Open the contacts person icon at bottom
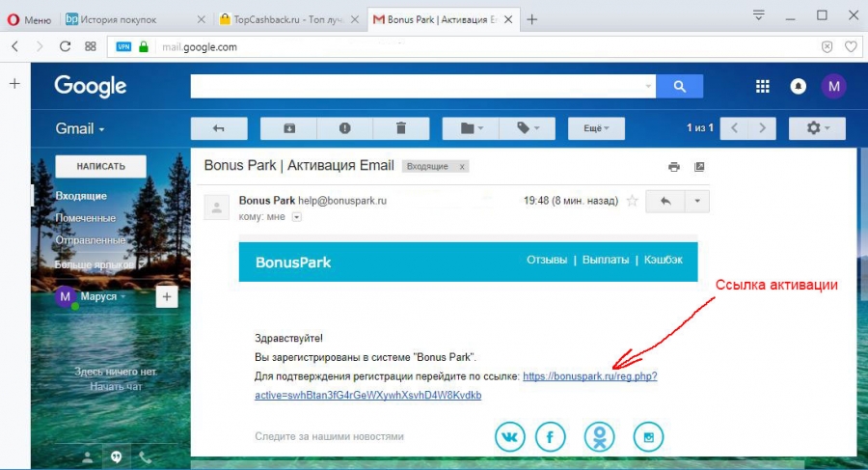868x470 pixels. click(88, 457)
